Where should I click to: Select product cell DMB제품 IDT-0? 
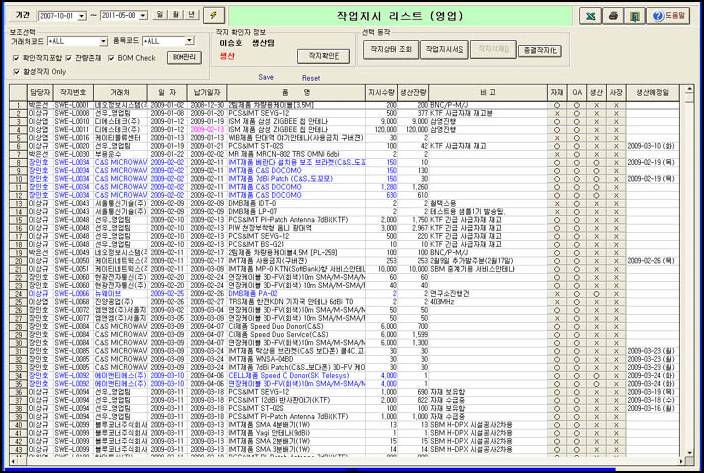coord(296,203)
